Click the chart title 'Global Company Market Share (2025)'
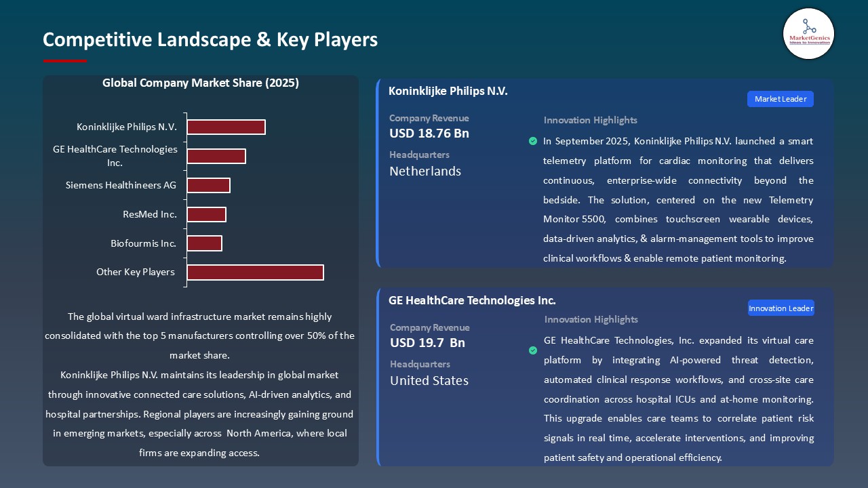Viewport: 868px width, 488px height. click(x=201, y=83)
